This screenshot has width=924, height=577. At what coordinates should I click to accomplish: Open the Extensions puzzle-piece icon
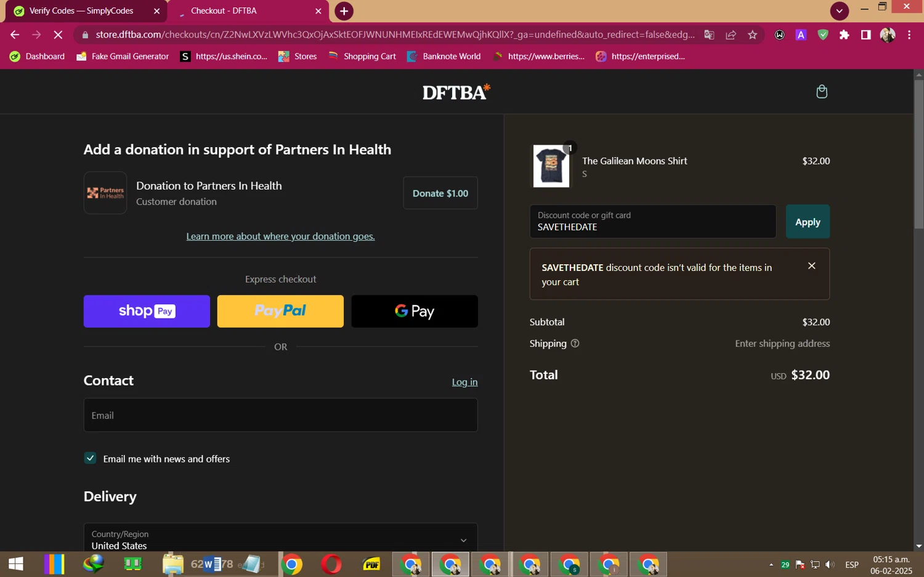[x=845, y=35]
